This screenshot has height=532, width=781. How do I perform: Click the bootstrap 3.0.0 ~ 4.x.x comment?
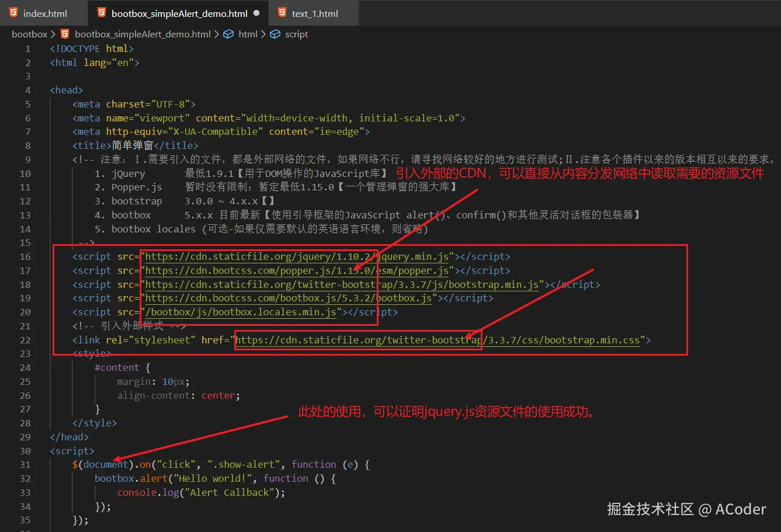click(185, 201)
